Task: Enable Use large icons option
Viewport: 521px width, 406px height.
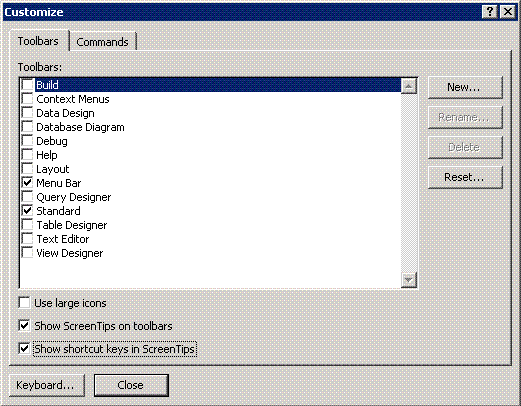Action: (24, 303)
